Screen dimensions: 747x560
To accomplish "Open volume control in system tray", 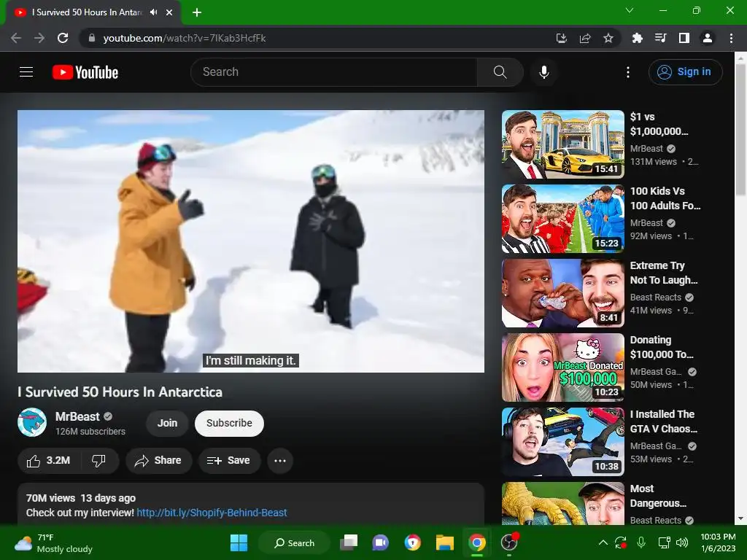I will pyautogui.click(x=682, y=542).
